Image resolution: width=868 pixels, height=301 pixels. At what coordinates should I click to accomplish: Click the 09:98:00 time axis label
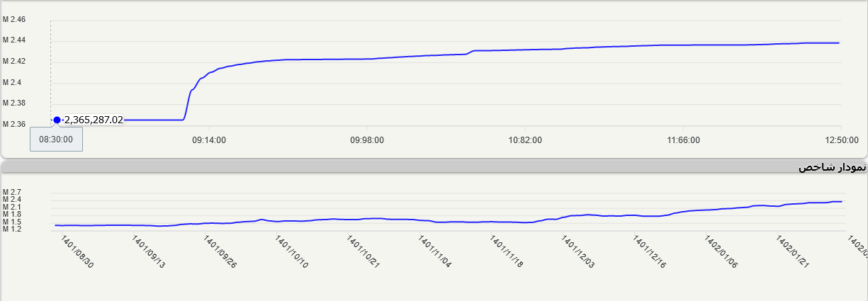point(367,140)
